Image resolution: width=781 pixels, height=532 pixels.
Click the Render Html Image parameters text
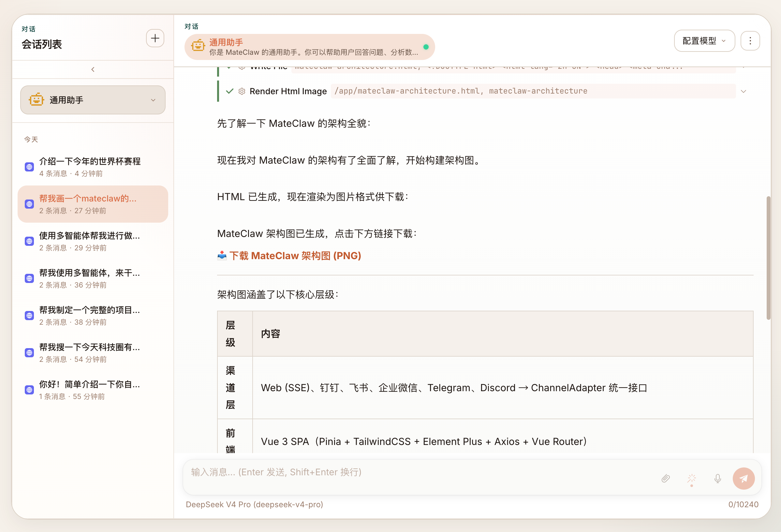coord(461,91)
